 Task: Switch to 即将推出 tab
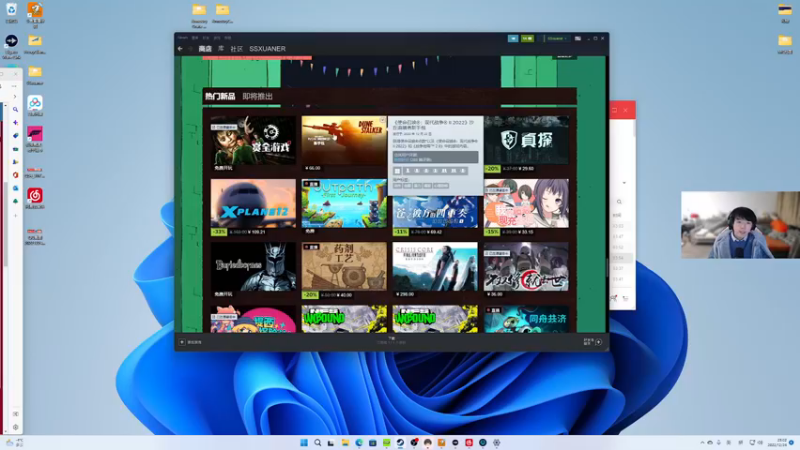click(258, 96)
